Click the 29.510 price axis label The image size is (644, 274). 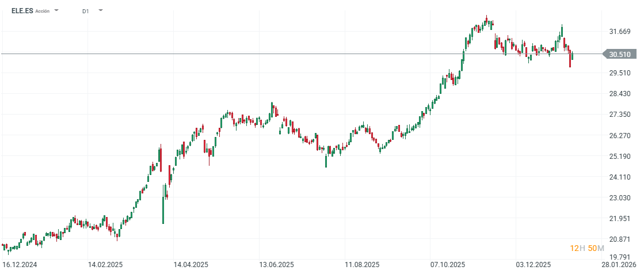[x=620, y=73]
